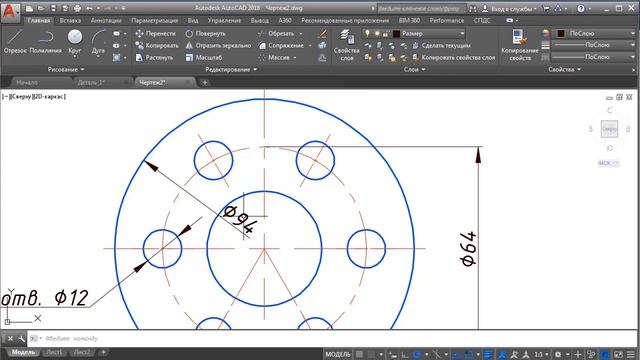Open Свойства слоя layer properties

(x=347, y=45)
